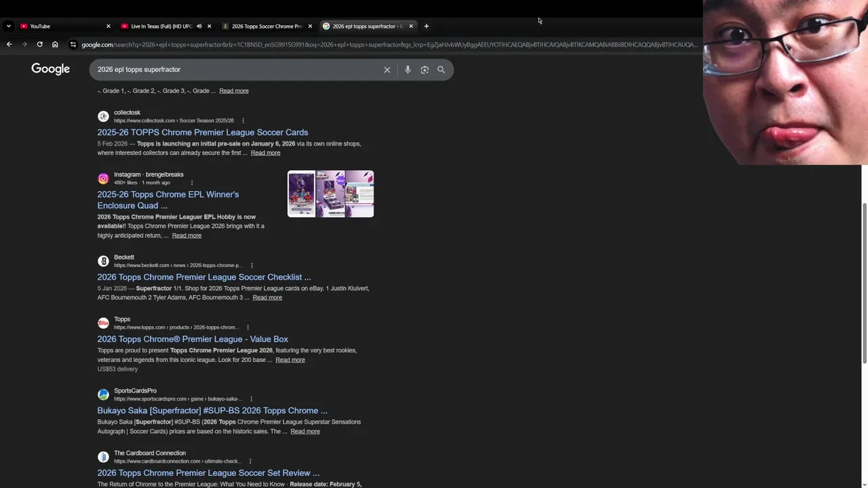Click The Cardboard Connection favicon
The image size is (868, 488).
click(103, 457)
